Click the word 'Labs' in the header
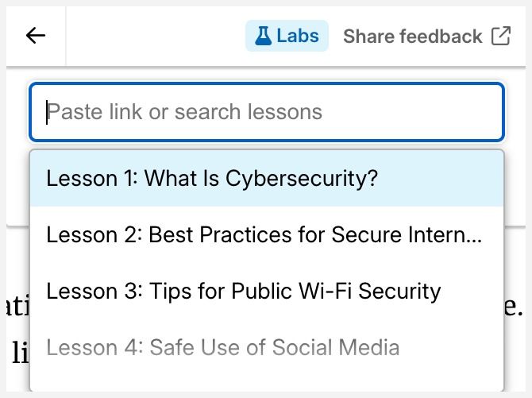Screen dimensions: 532x398 pos(298,36)
